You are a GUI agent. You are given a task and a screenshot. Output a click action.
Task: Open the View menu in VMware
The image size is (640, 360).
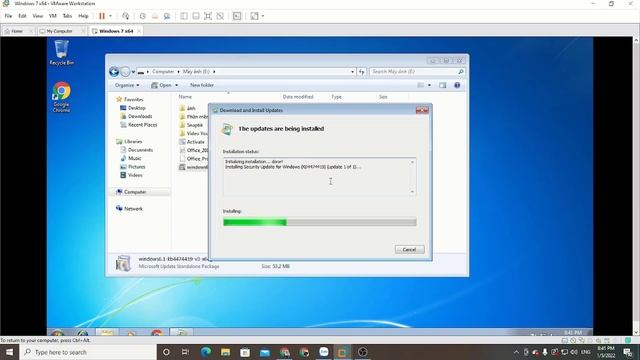(x=38, y=16)
